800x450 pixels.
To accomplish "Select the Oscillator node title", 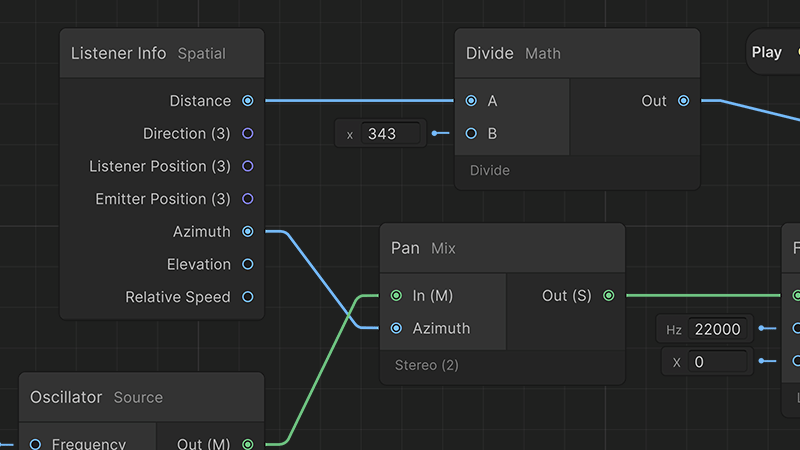I will [x=66, y=397].
